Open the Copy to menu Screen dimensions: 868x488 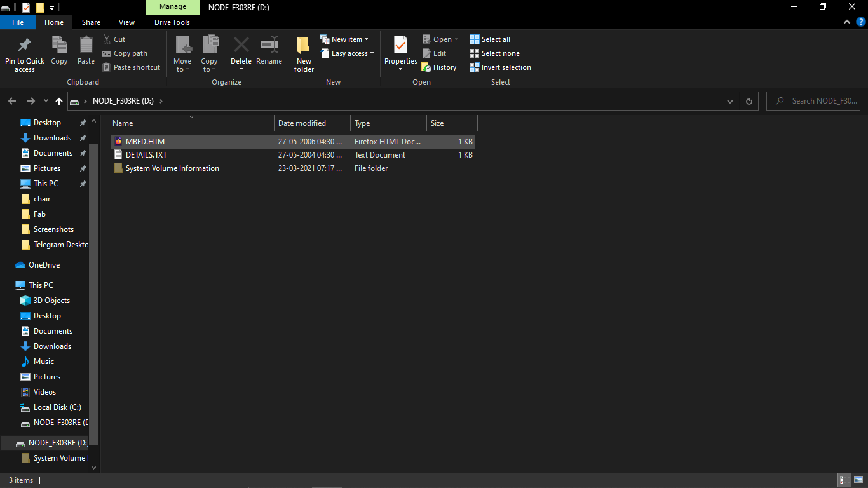pos(210,55)
